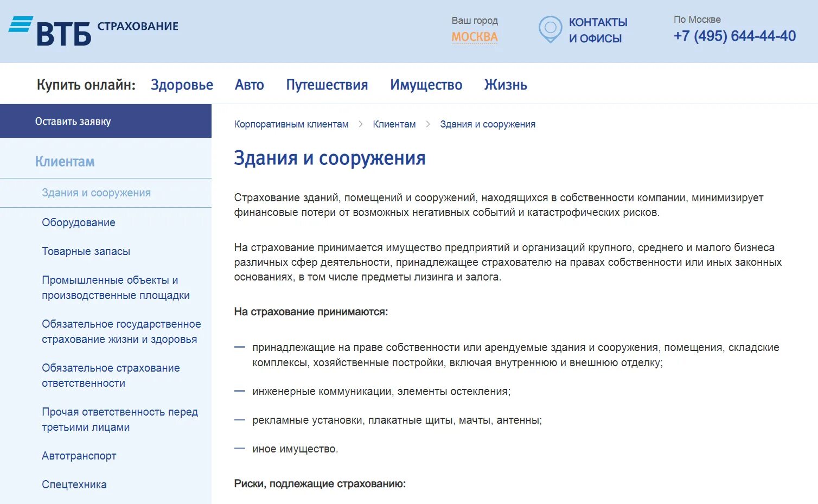The image size is (818, 504).
Task: Select Оборудование in sidebar
Action: coord(79,222)
